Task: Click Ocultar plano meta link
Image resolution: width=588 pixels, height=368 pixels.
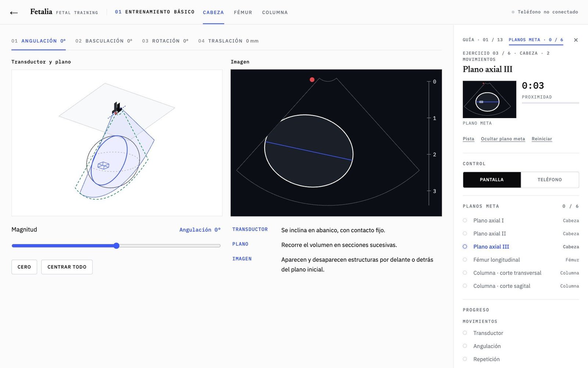Action: 503,139
